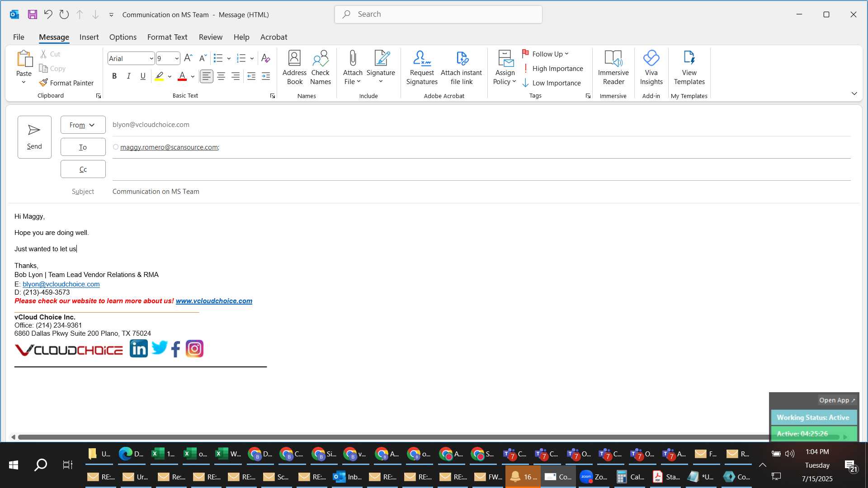Undo the last action
Screen dimensions: 868x488
click(48, 14)
